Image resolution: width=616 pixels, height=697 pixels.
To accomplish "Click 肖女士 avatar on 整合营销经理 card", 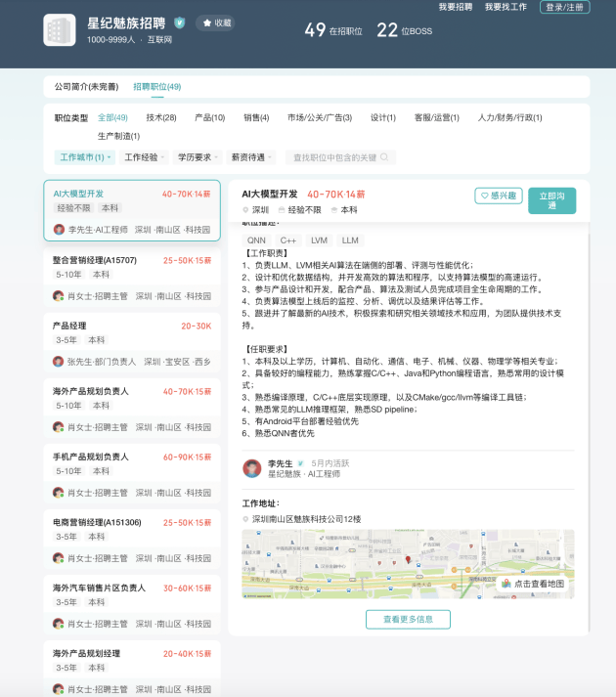I will tap(59, 295).
